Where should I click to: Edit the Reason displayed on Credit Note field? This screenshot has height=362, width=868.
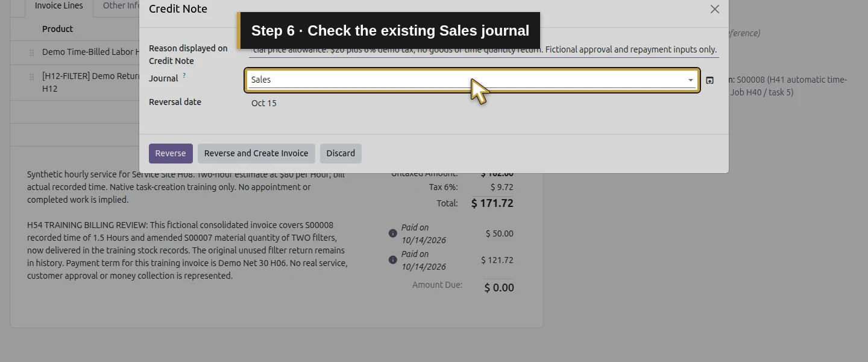click(483, 49)
